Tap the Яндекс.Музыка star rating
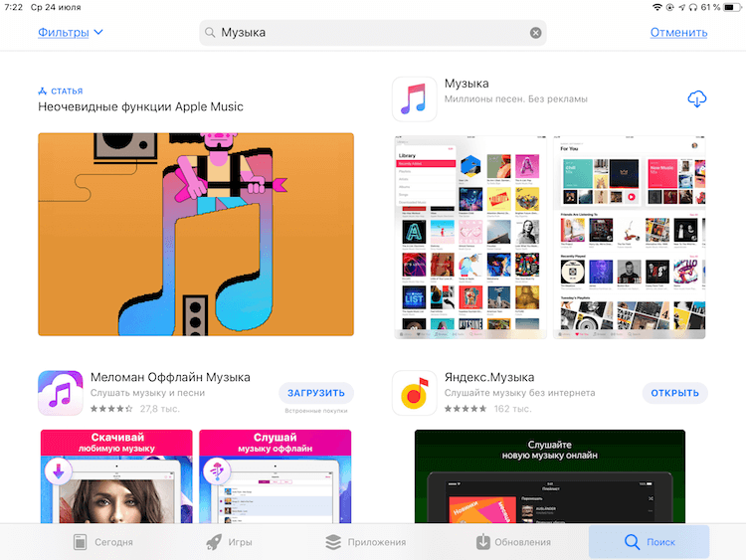Viewport: 746px width, 560px height. [x=466, y=409]
